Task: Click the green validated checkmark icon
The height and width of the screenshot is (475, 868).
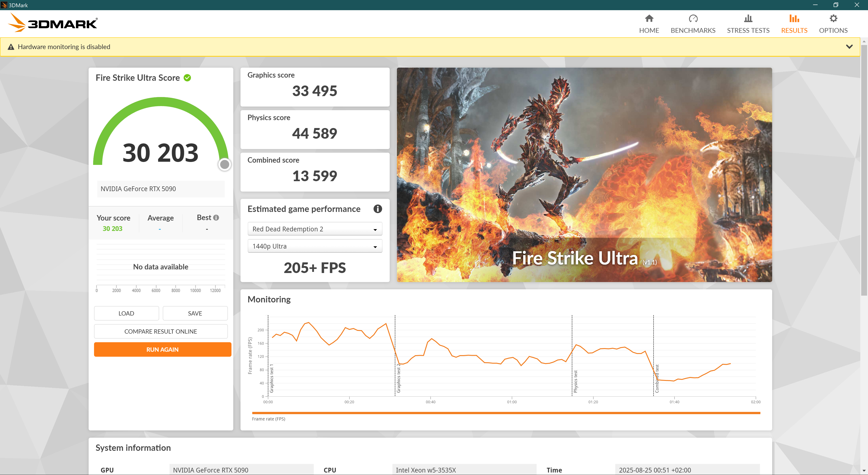Action: pos(187,78)
